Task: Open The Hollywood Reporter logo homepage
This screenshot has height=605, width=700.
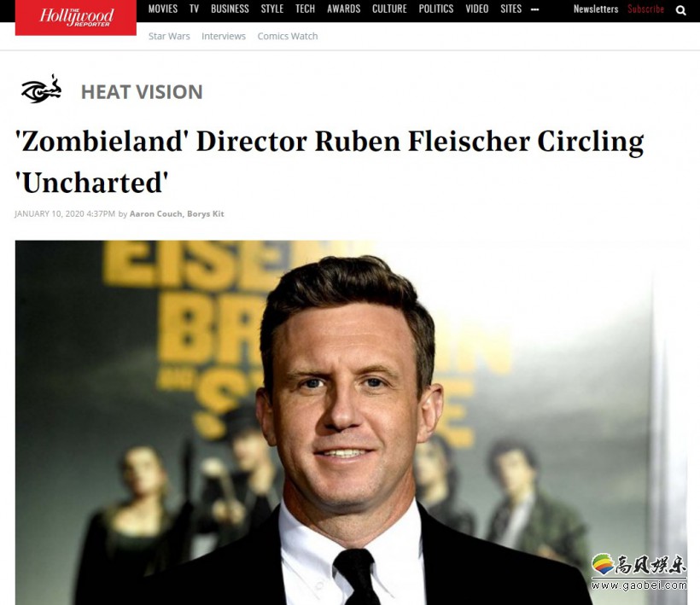Action: (76, 17)
